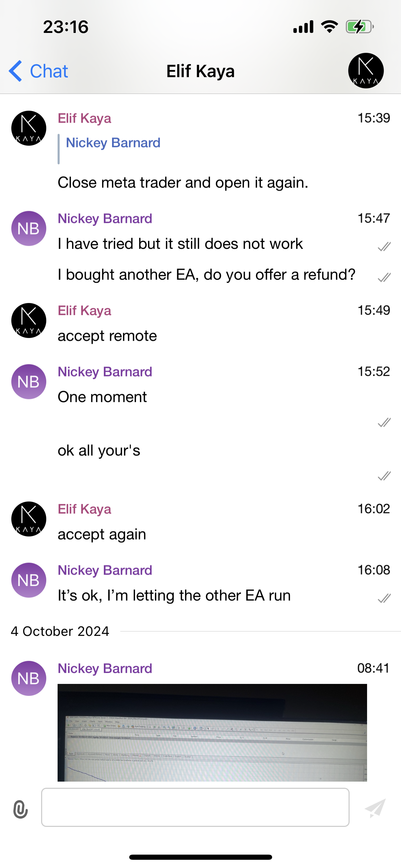Tap the Elif Kaya conversation title
The width and height of the screenshot is (401, 868).
[200, 71]
